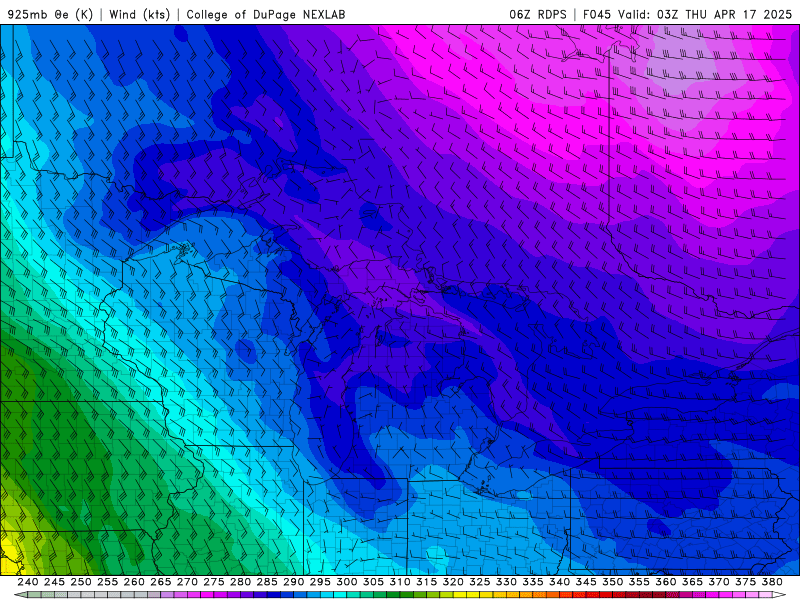Screen dimensions: 800x600
Task: Click the "F045" forecast hour text
Action: (597, 14)
